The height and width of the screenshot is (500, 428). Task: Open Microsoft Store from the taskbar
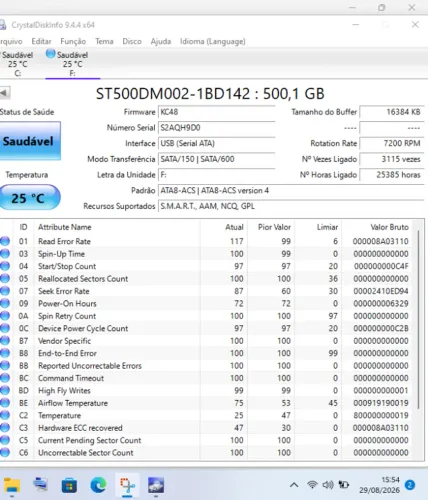point(69,486)
